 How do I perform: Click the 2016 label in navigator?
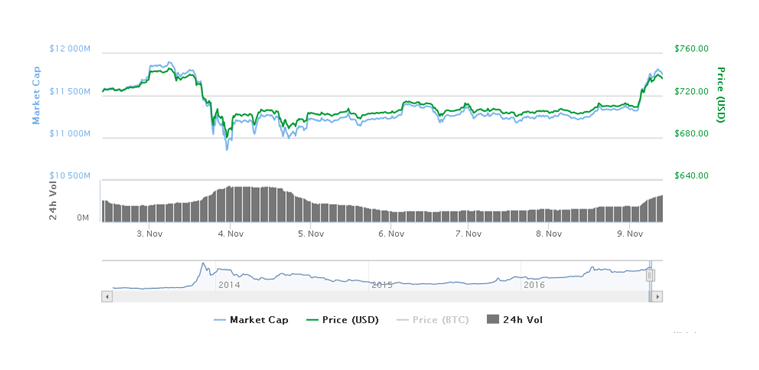click(534, 285)
